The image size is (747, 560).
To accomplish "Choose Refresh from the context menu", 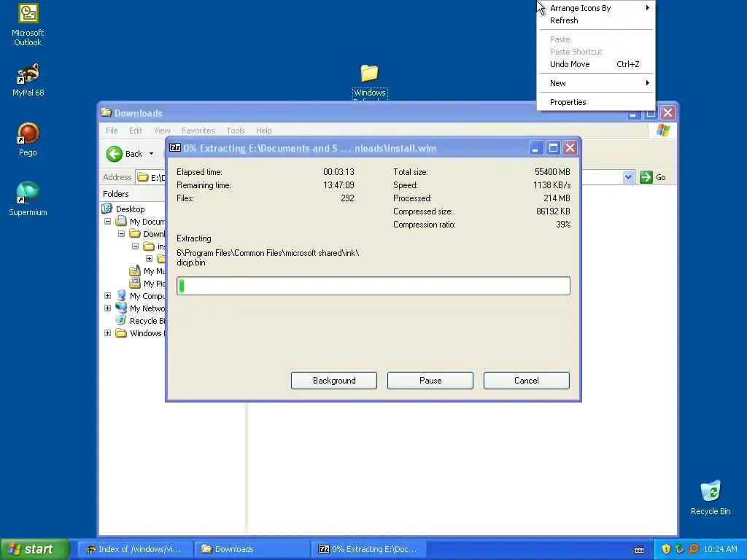I will pos(596,20).
